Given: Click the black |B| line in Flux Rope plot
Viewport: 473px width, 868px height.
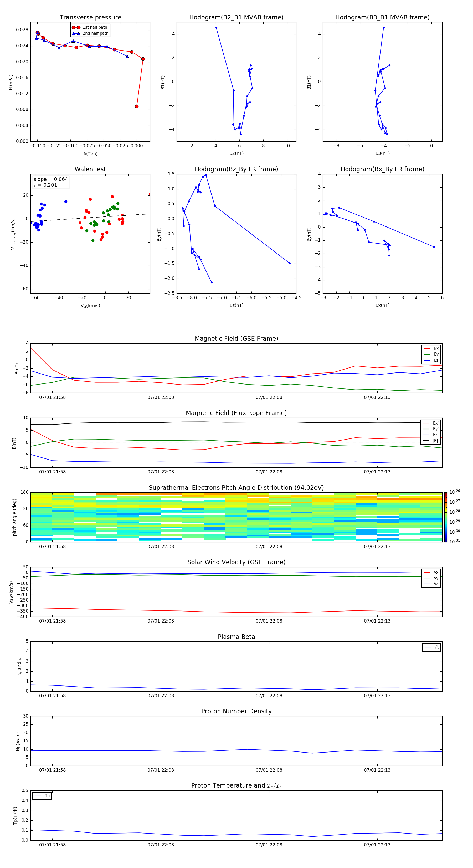Looking at the screenshot, I should point(236,422).
